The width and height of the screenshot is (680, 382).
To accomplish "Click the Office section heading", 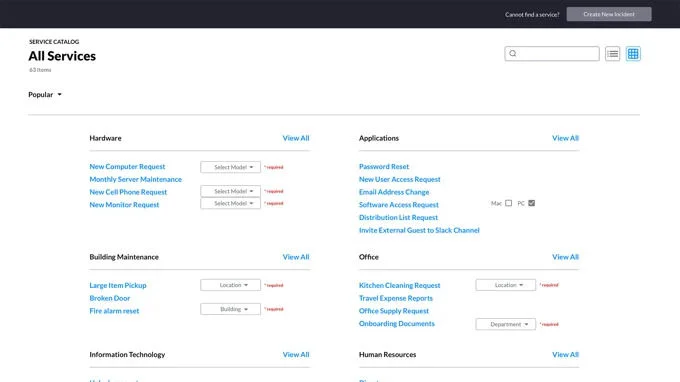I will click(x=369, y=257).
